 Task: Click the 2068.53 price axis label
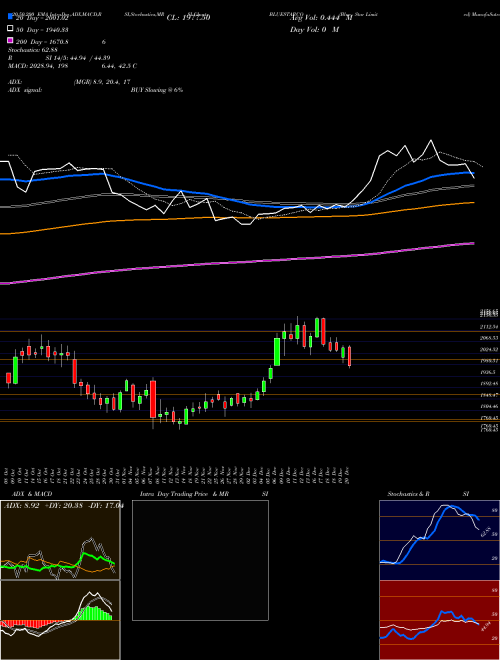tap(490, 338)
